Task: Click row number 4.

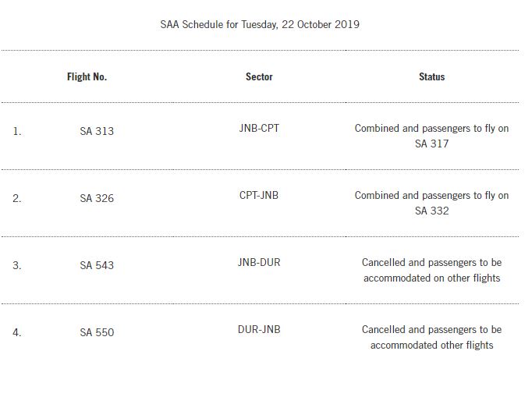Action: coord(17,332)
